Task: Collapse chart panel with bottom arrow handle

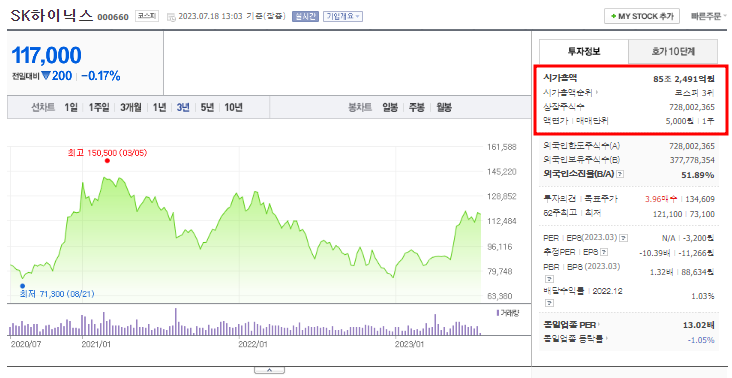Action: (269, 371)
